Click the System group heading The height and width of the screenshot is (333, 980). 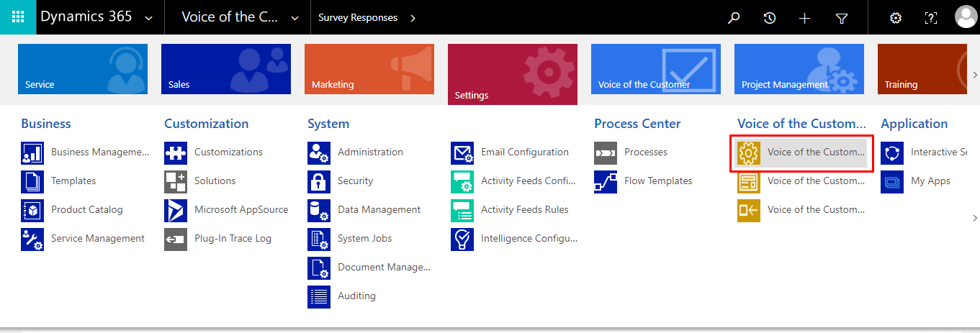(328, 124)
